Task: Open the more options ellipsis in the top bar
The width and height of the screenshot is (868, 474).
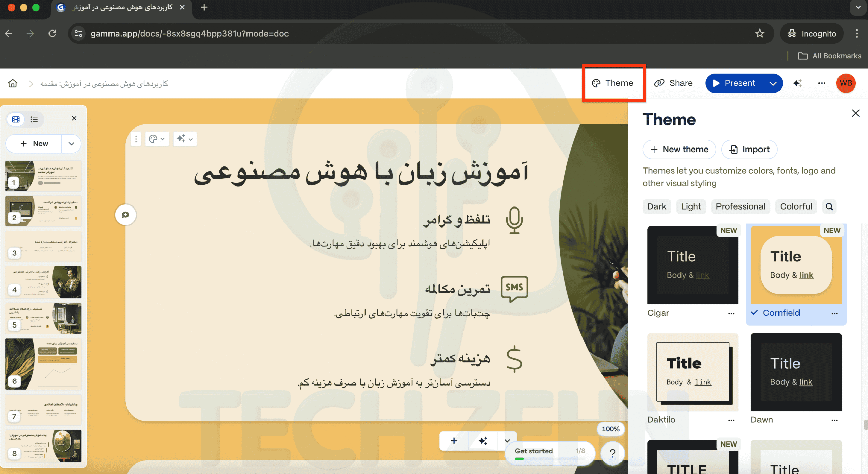Action: (822, 83)
